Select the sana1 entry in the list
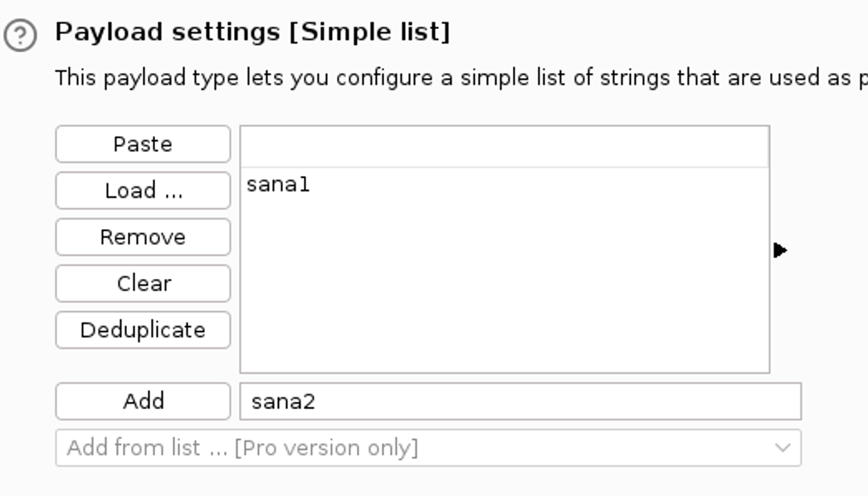 [278, 185]
